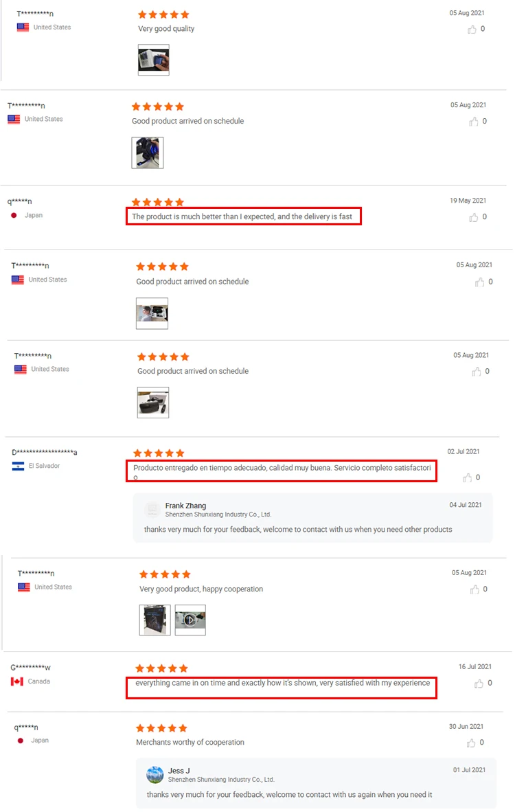Select the reviewer name G*********w
Viewport: 515px width, 812px height.
(31, 668)
